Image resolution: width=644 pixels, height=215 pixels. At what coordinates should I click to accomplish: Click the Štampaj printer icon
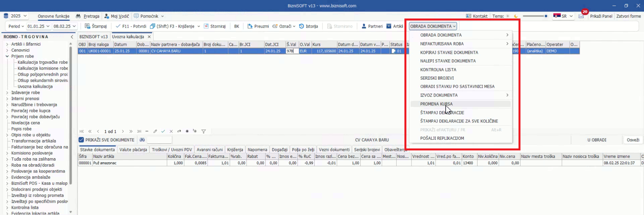click(x=88, y=26)
